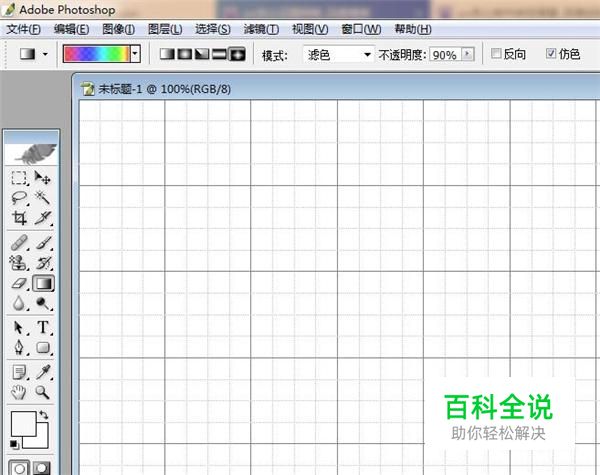Screen dimensions: 600x475
Task: Select the Rectangular Marquee tool
Action: tap(19, 178)
